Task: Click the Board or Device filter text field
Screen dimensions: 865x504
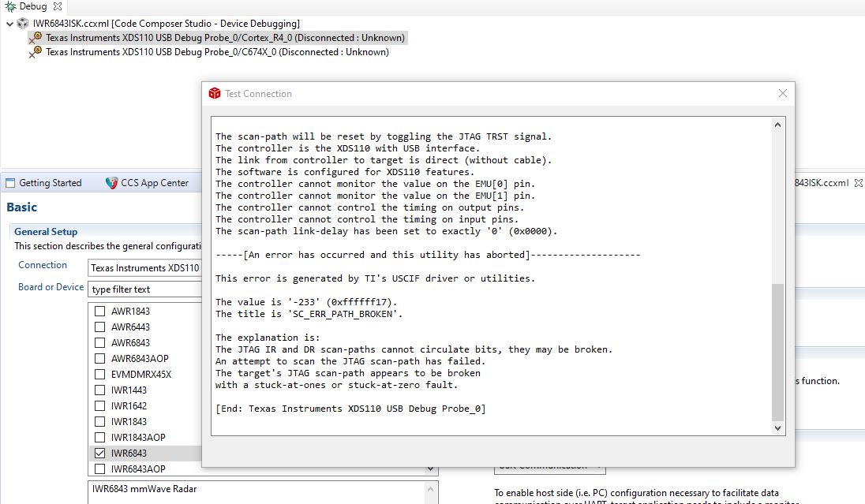Action: pos(144,289)
